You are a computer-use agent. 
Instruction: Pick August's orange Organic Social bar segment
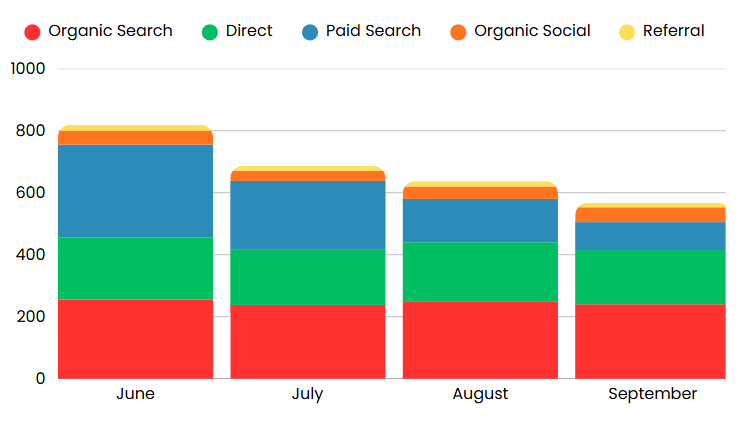480,193
